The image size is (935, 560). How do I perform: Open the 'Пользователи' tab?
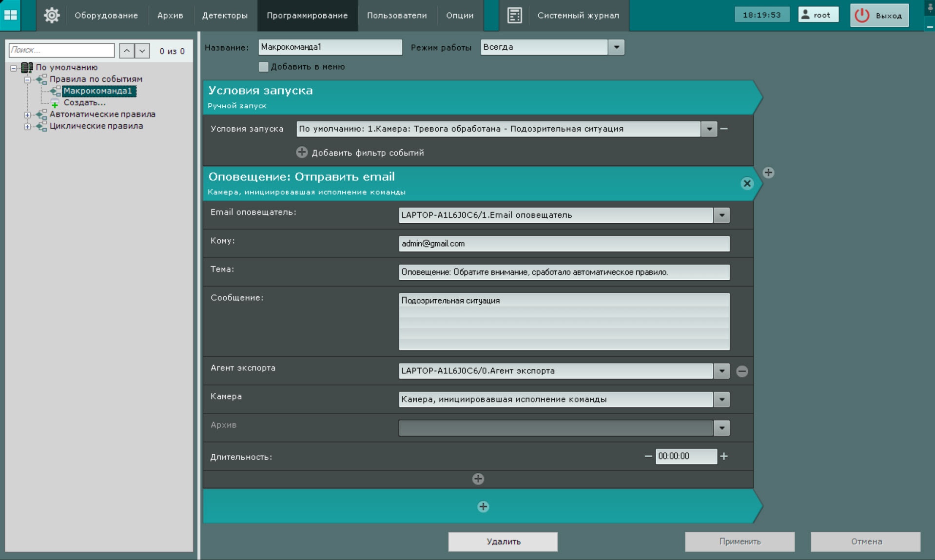(397, 16)
